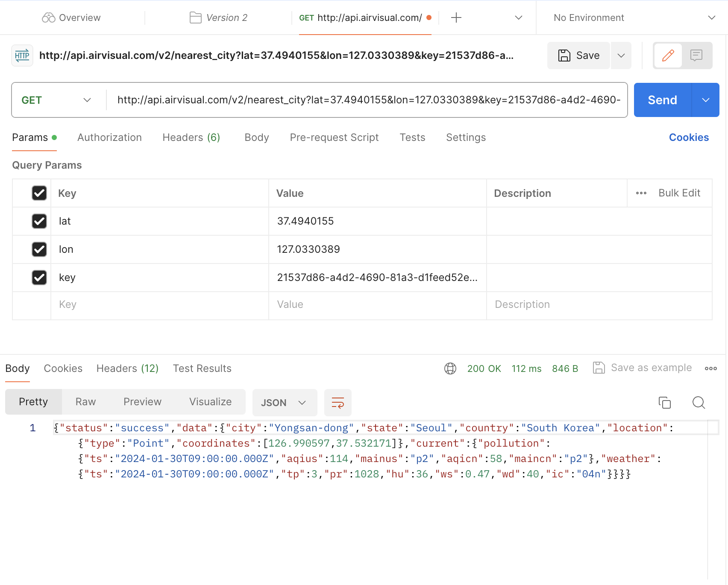Uncheck the lon parameter checkbox
728x585 pixels.
tap(39, 249)
